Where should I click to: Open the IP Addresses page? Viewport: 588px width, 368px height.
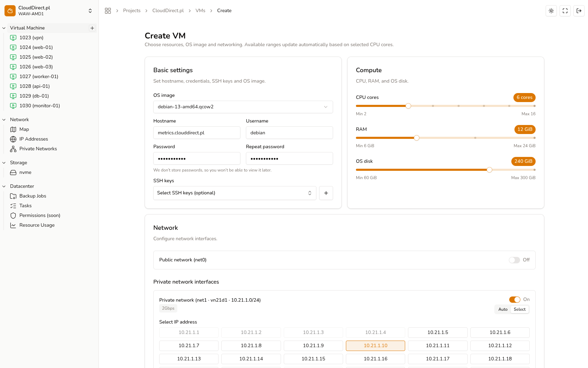click(34, 139)
